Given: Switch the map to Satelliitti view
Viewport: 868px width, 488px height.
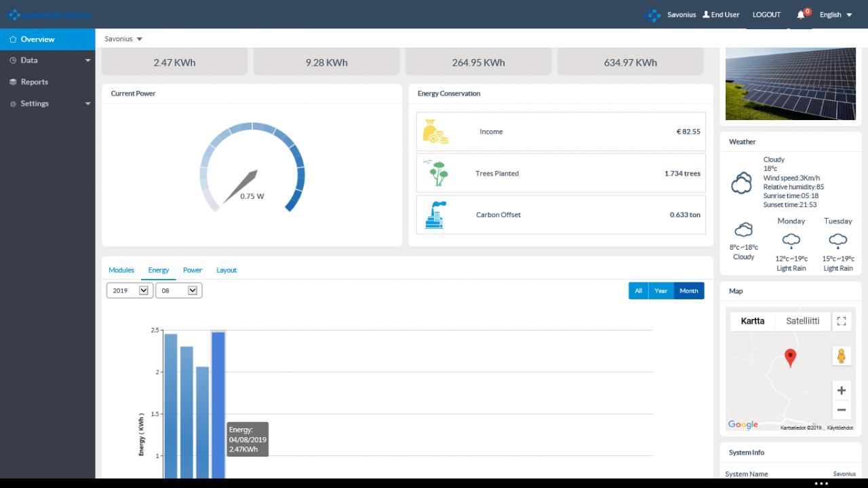Looking at the screenshot, I should [803, 321].
